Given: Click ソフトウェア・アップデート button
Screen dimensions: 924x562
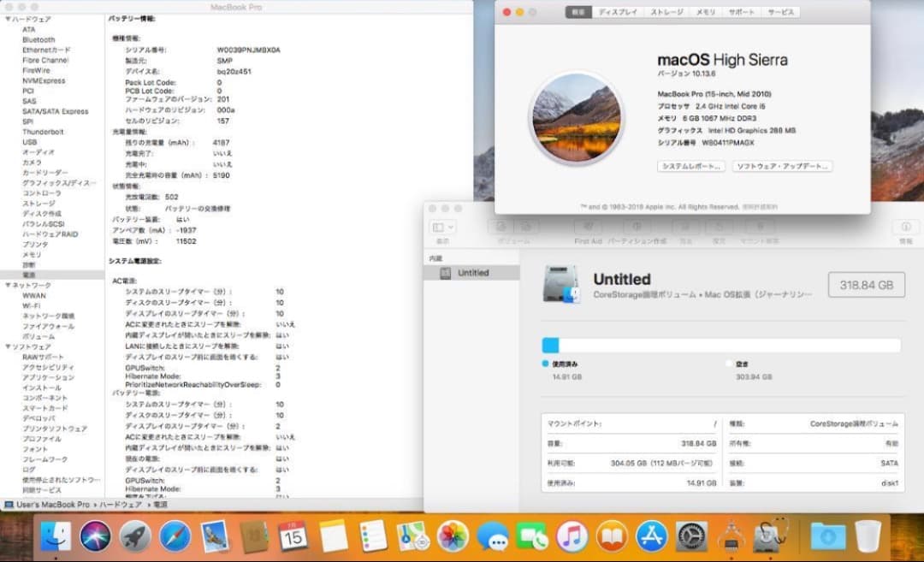Looking at the screenshot, I should point(783,166).
